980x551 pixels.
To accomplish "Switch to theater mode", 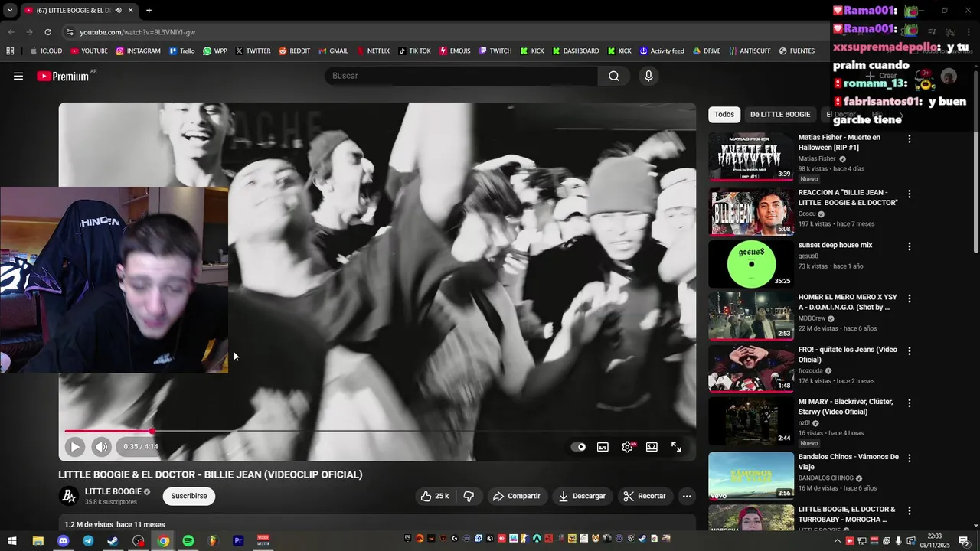I will click(x=652, y=447).
